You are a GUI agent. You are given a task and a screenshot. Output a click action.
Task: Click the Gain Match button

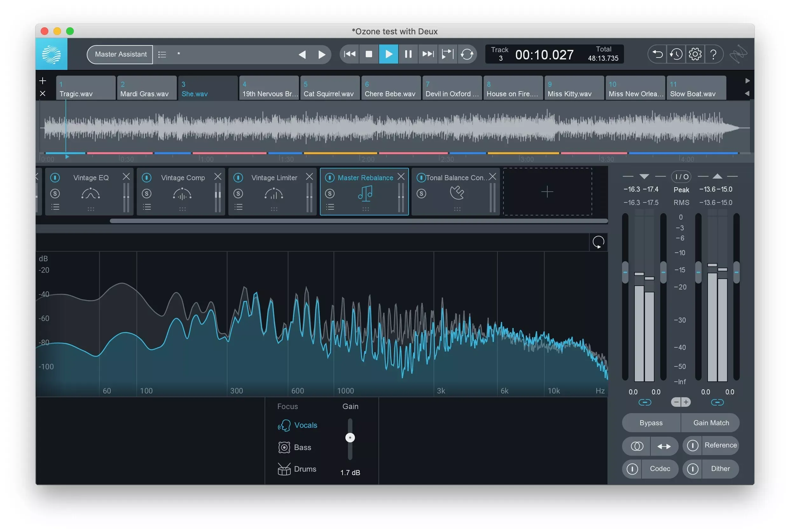[x=710, y=423]
